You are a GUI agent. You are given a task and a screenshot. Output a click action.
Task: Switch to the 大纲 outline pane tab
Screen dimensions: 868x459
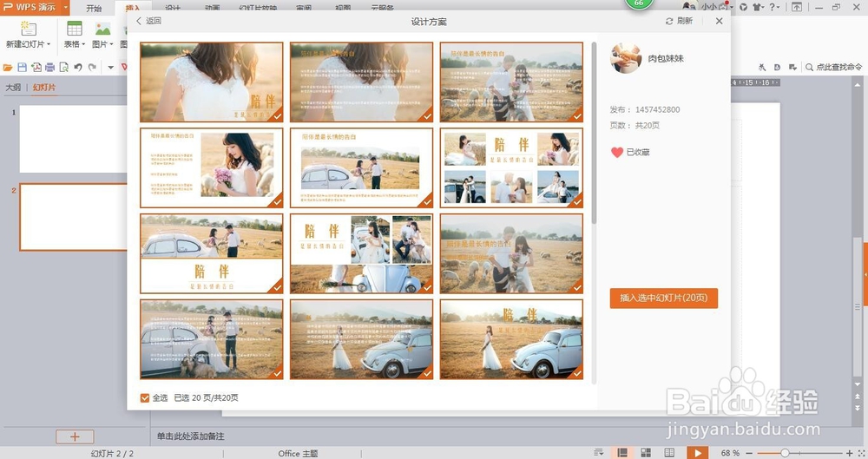tap(13, 88)
